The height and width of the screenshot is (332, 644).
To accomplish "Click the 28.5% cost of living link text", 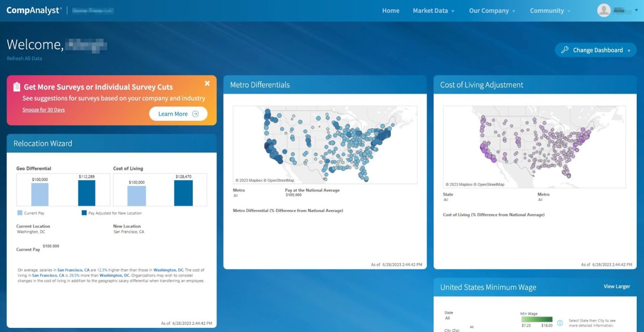I will tap(74, 275).
